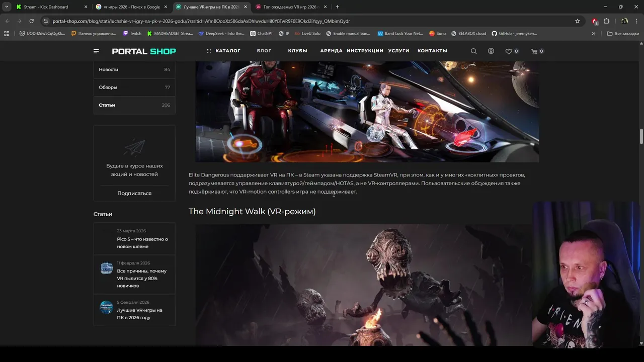Expand hidden bookmarks chevron
This screenshot has width=644, height=362.
pyautogui.click(x=594, y=34)
